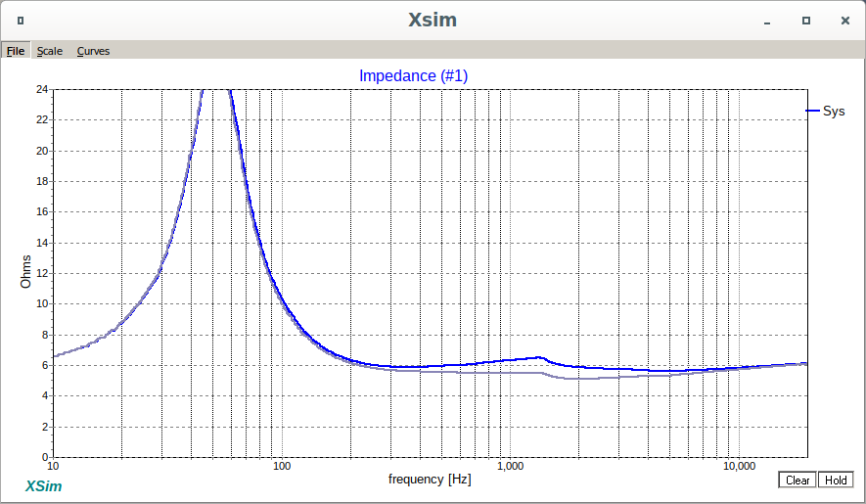
Task: Open the File menu
Action: click(16, 51)
